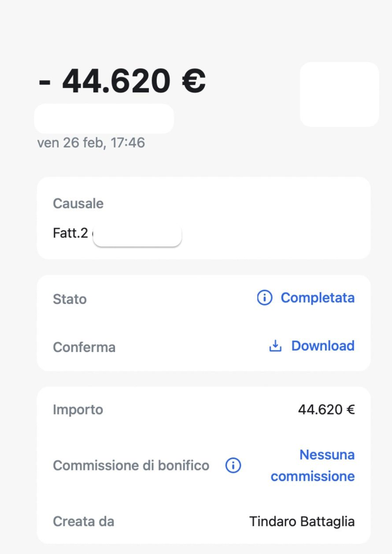This screenshot has height=554, width=392.
Task: Click the Causale label
Action: point(78,204)
